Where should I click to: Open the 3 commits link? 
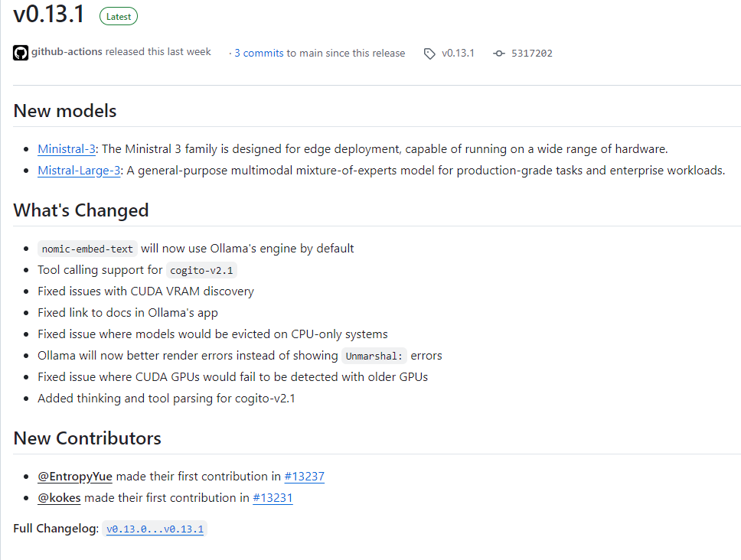(x=259, y=53)
